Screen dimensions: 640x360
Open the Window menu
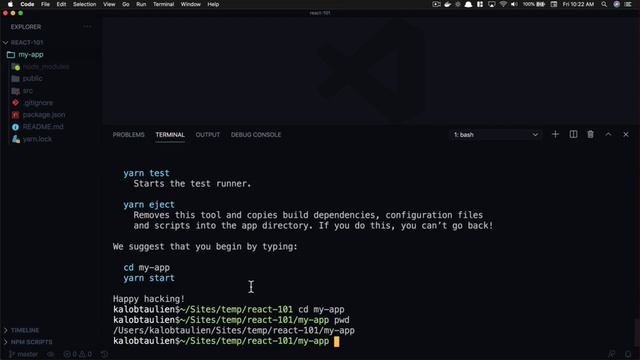(191, 4)
